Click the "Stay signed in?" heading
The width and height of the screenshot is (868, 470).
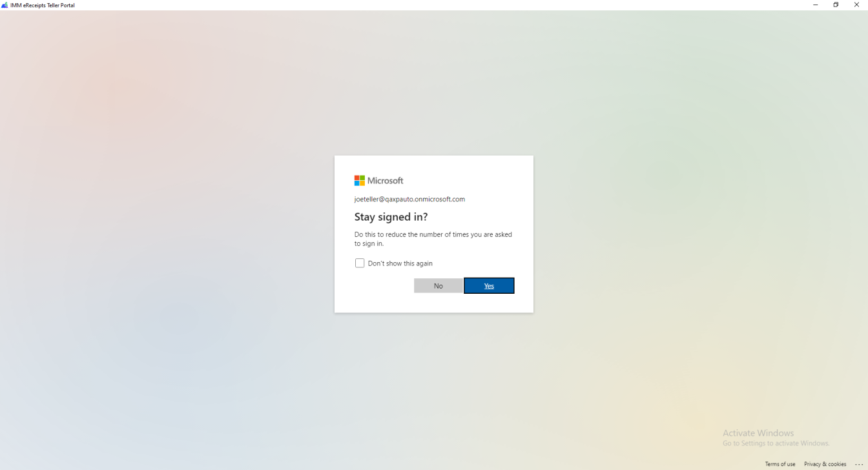391,217
